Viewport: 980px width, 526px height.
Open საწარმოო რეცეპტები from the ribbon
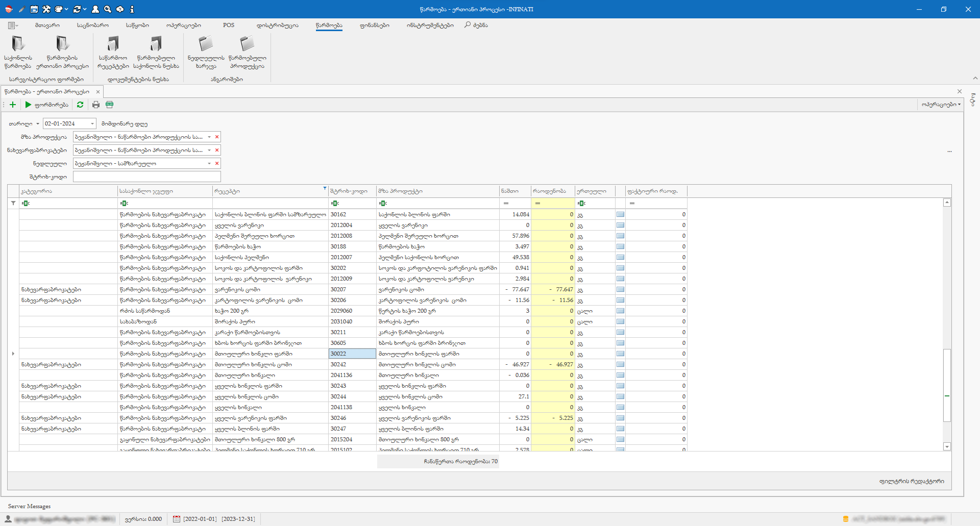click(113, 53)
